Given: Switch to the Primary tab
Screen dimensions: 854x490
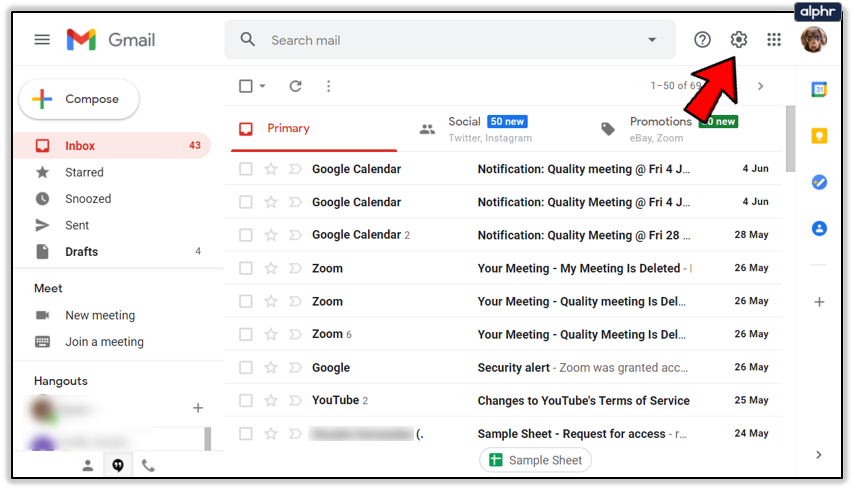Looking at the screenshot, I should 314,128.
